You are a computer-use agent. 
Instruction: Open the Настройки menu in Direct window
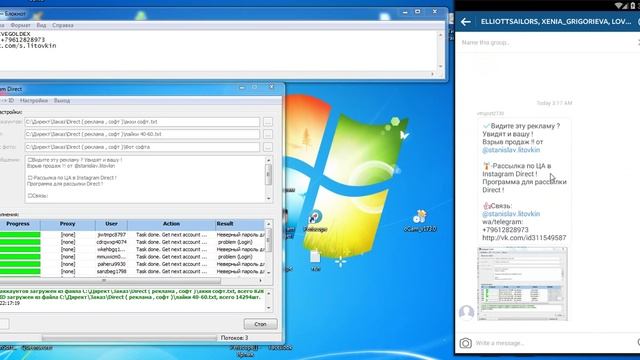click(34, 100)
